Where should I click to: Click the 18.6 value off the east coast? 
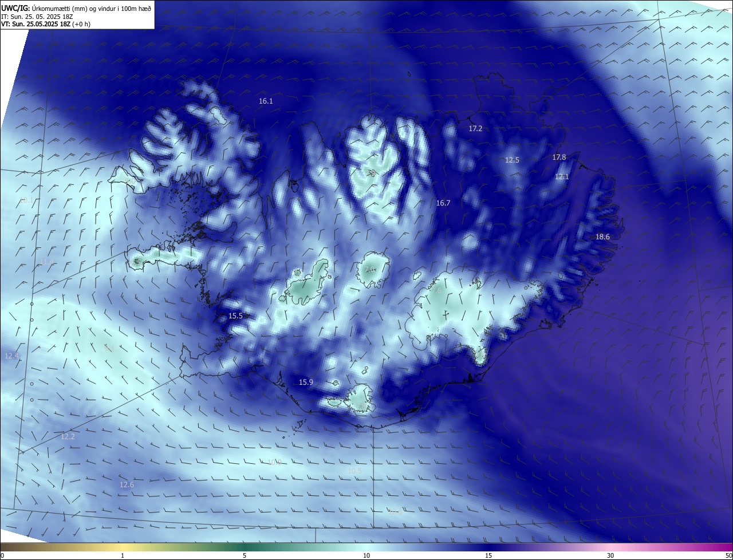click(x=602, y=237)
